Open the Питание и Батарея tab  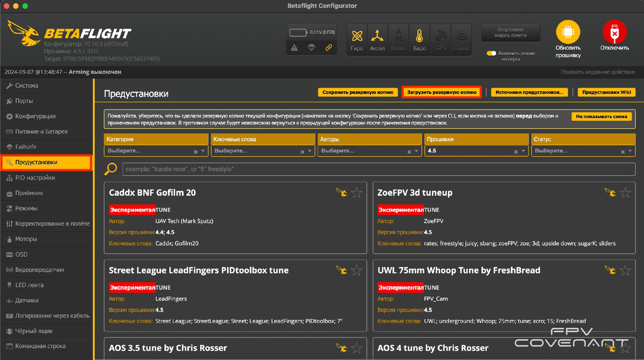tap(46, 131)
